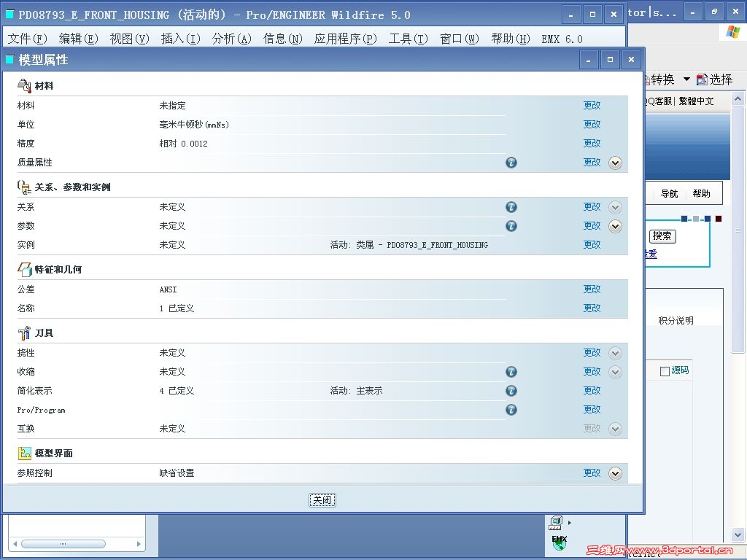Open the EMX 6.0 menu
747x560 pixels.
coord(562,39)
